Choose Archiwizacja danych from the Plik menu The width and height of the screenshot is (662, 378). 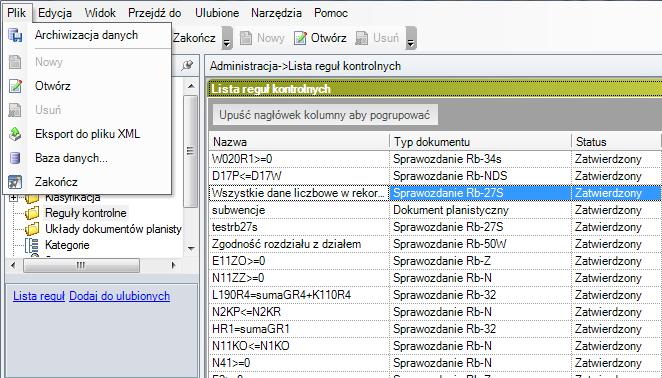click(87, 35)
